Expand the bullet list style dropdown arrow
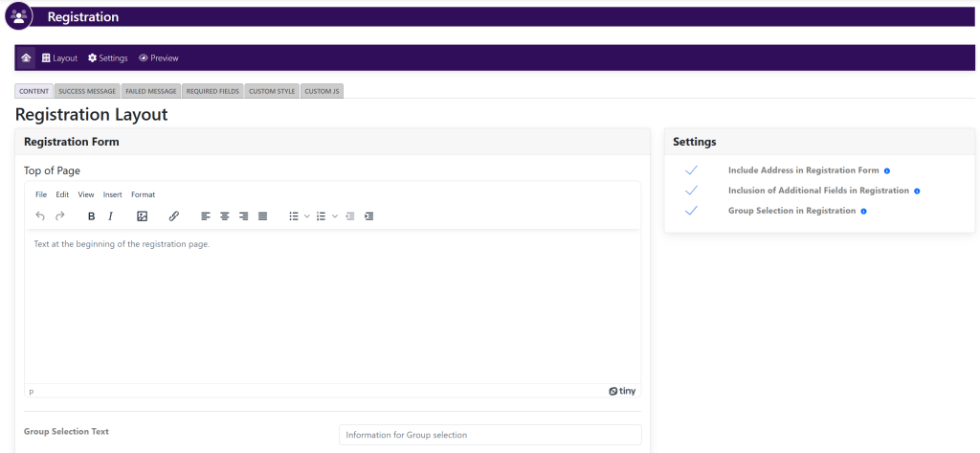980x453 pixels. coord(307,216)
